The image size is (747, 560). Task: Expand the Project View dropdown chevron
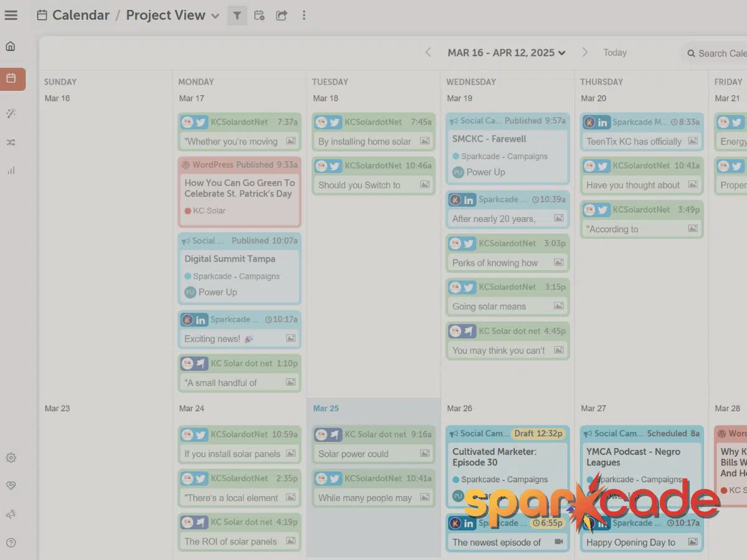[x=215, y=16]
